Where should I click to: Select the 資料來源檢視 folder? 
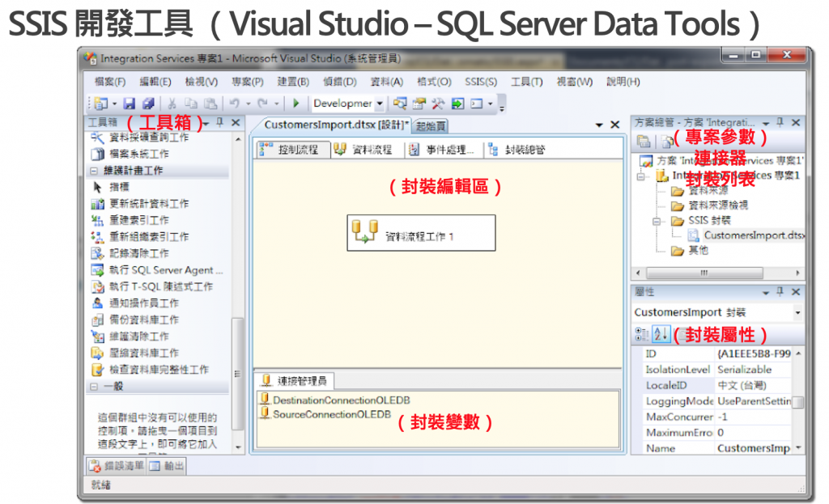(709, 205)
